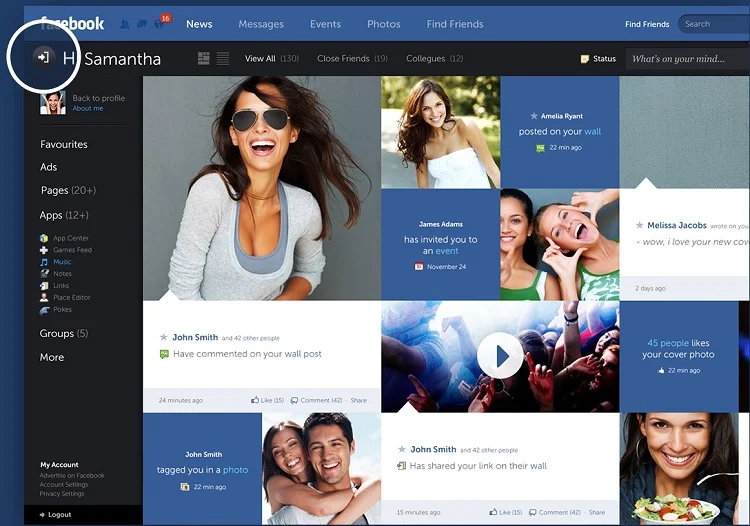Click Comment (42) bubble on 24 minutes ago post
Image resolution: width=750 pixels, height=526 pixels.
294,401
